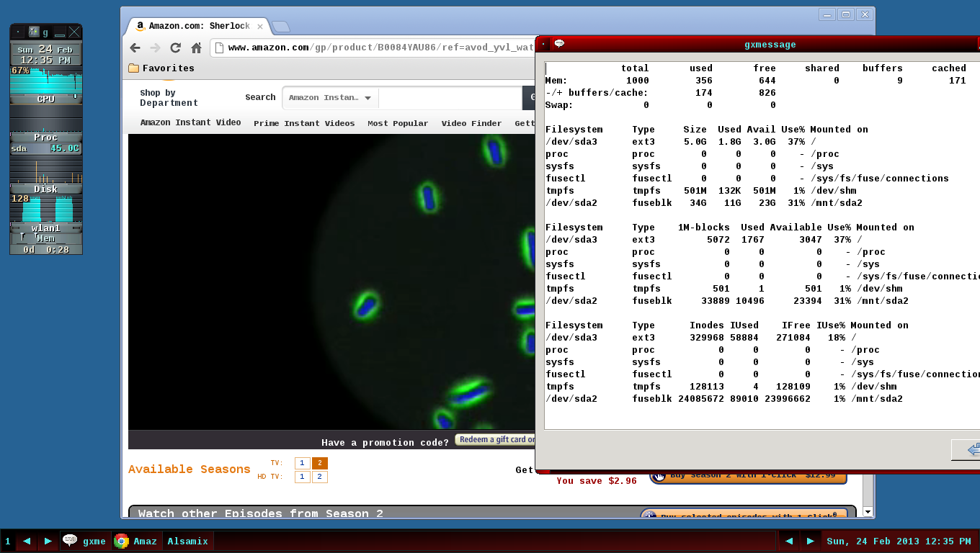Click the gkrellm CPU usage chart
980x553 pixels.
tap(45, 81)
